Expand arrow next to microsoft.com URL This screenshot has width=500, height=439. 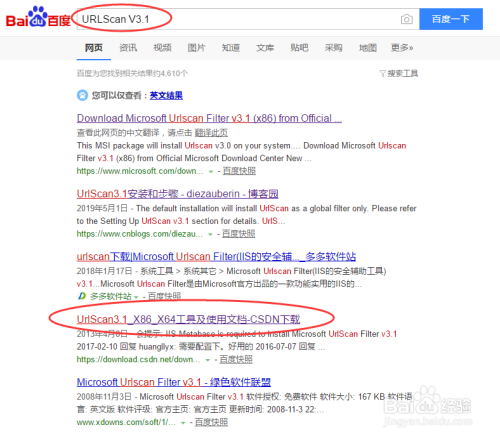pyautogui.click(x=211, y=172)
